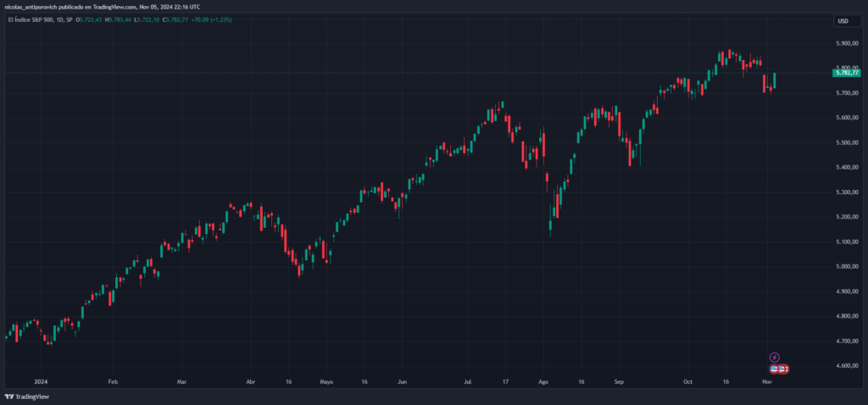This screenshot has width=868, height=405.
Task: Click the purple lightning event icon
Action: [773, 358]
